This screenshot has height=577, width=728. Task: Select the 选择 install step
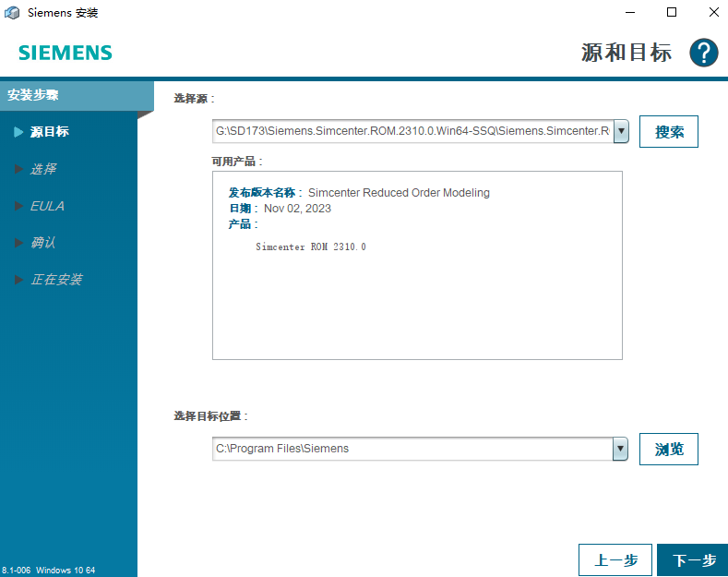point(43,169)
